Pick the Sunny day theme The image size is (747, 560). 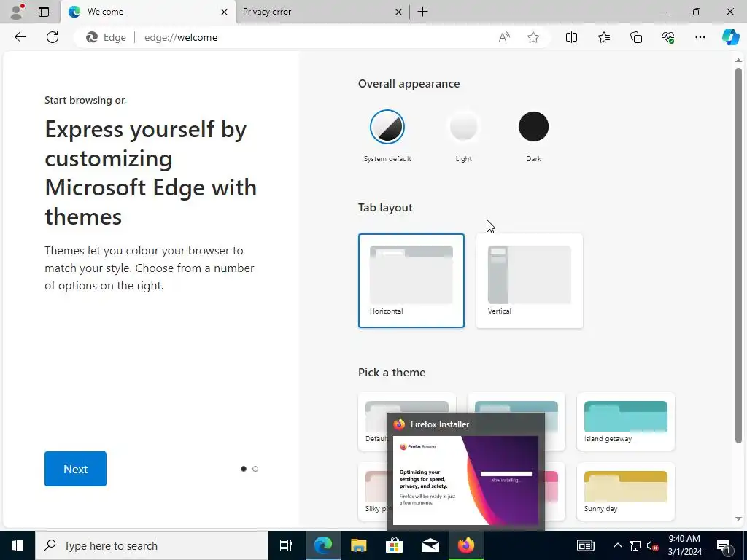(625, 491)
